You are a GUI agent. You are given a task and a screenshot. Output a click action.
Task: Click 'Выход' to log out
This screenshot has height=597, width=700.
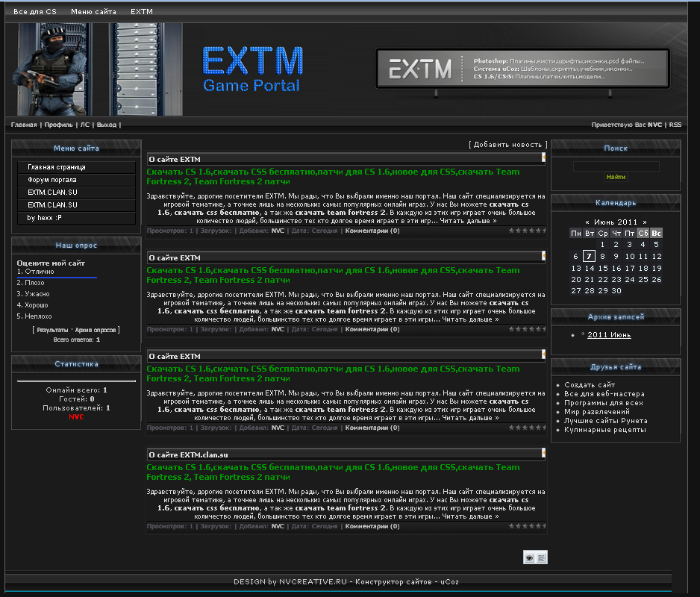pos(107,125)
